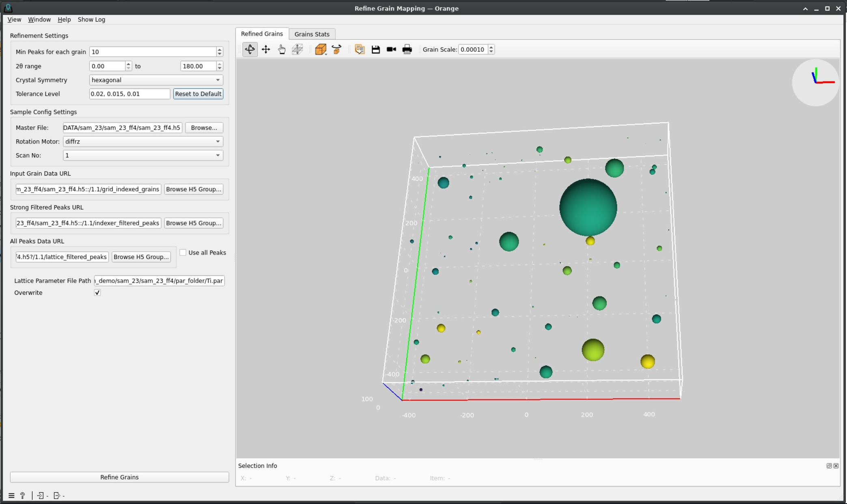The height and width of the screenshot is (504, 847).
Task: Click the axis orientation gizmo
Action: pyautogui.click(x=816, y=83)
